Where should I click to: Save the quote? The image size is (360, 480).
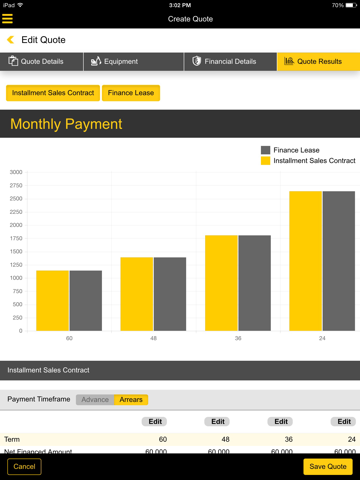(328, 466)
